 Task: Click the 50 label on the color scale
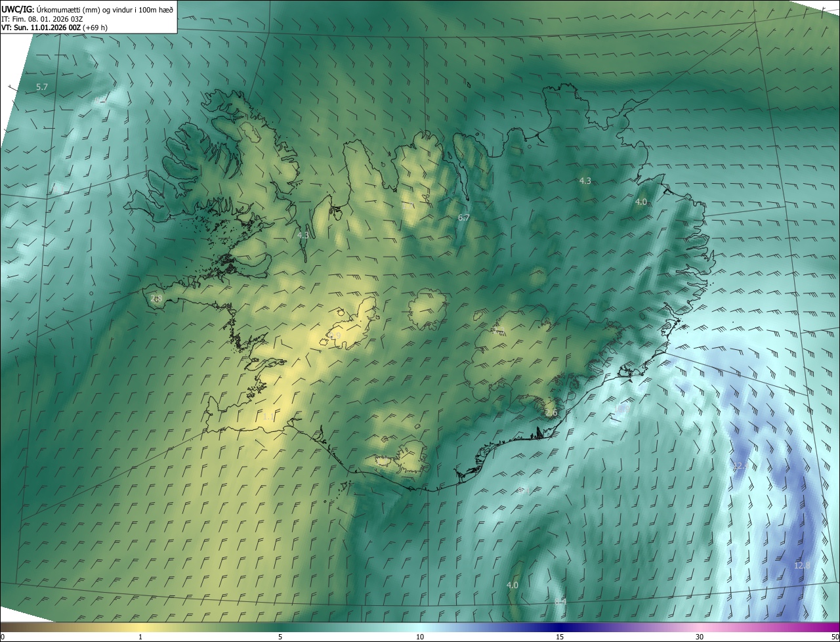834,637
